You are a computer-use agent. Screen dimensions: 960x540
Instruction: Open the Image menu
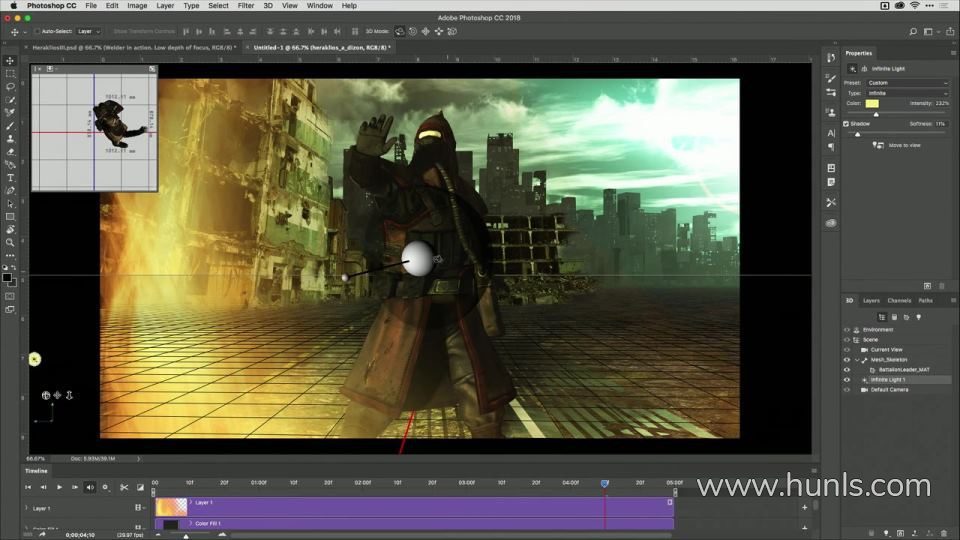click(137, 6)
